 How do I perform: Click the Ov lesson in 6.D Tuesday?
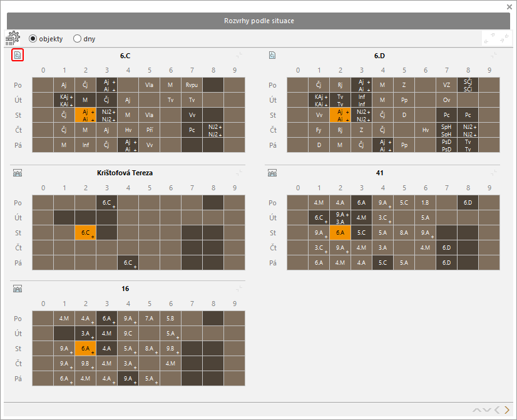click(x=446, y=100)
